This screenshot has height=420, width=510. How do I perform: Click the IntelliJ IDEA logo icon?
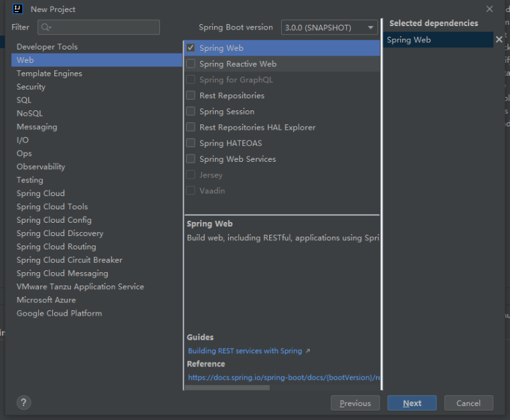coord(17,9)
